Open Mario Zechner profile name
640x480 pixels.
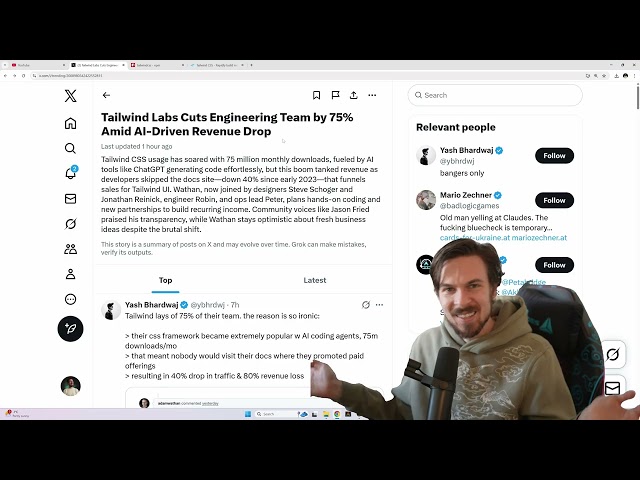click(466, 195)
